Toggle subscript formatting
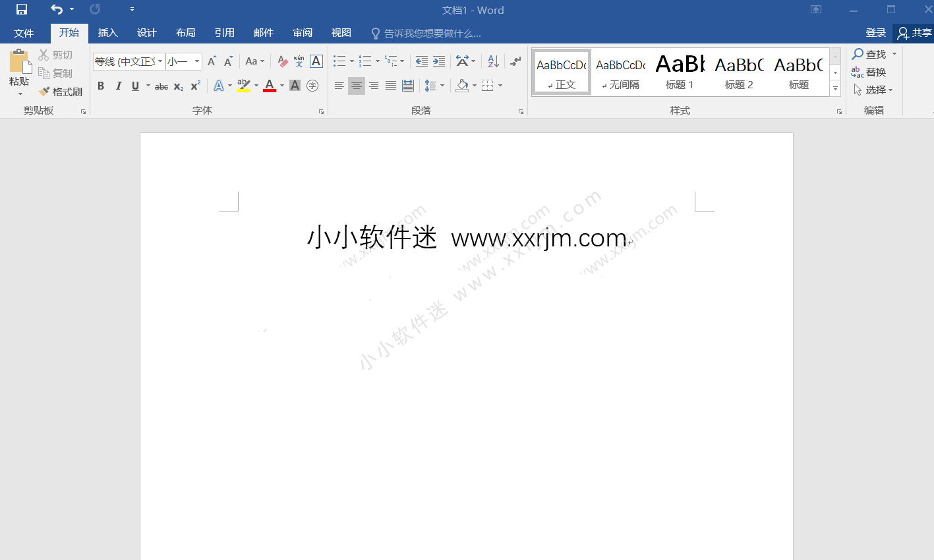Screen dimensions: 934x560 click(x=179, y=86)
